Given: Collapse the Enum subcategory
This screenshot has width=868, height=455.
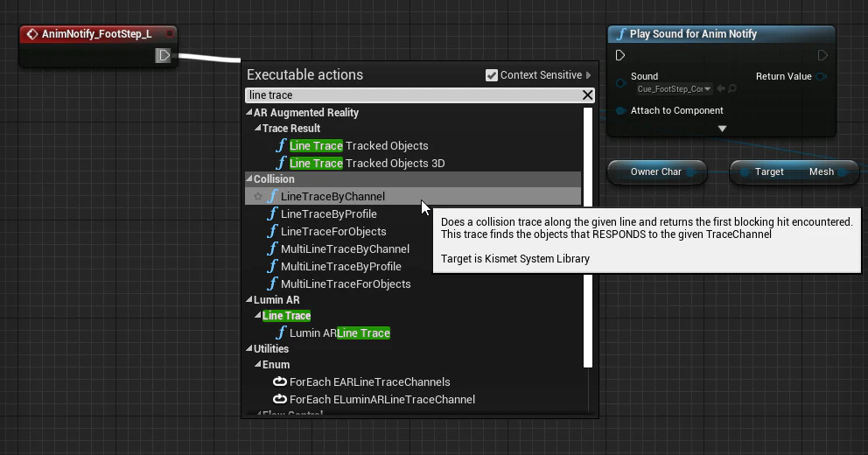Looking at the screenshot, I should (258, 364).
